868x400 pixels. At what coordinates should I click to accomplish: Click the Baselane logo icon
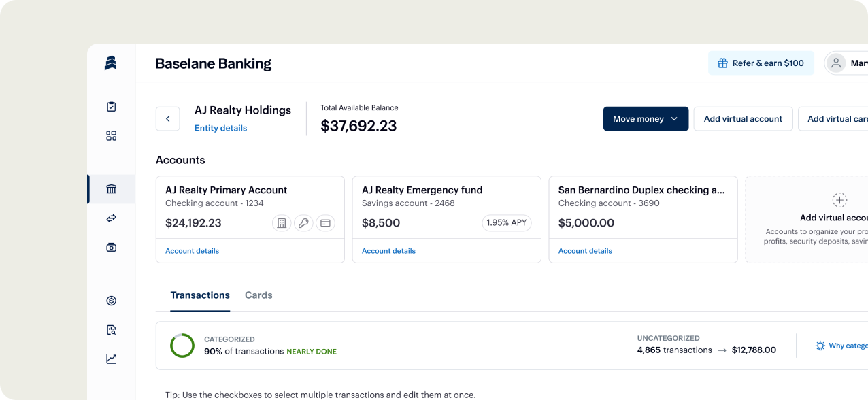[x=111, y=63]
